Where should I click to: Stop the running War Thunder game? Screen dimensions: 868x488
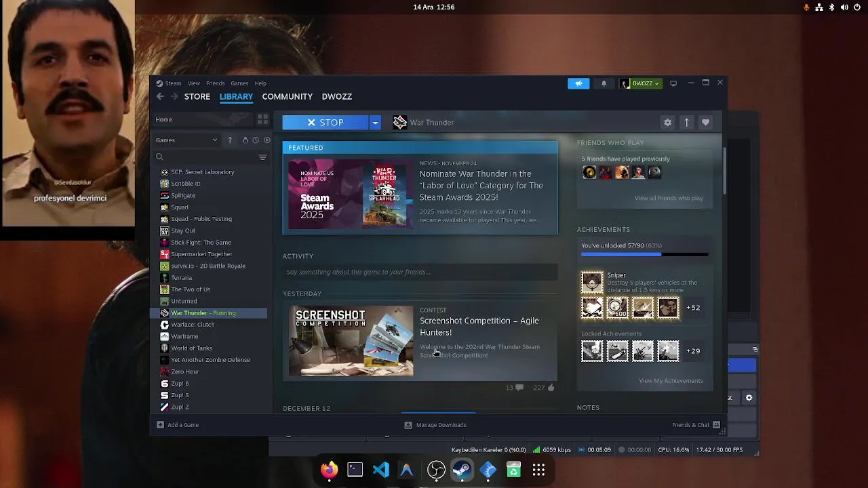pos(325,123)
